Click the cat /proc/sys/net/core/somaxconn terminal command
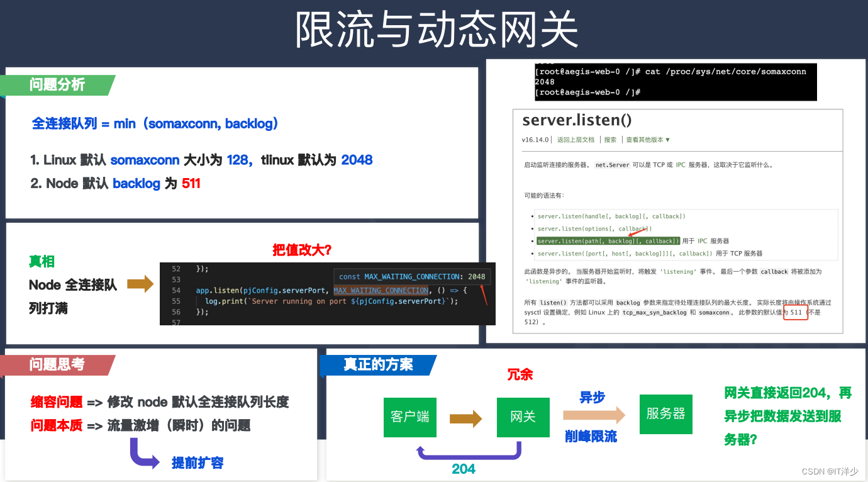This screenshot has width=868, height=482. pos(725,72)
